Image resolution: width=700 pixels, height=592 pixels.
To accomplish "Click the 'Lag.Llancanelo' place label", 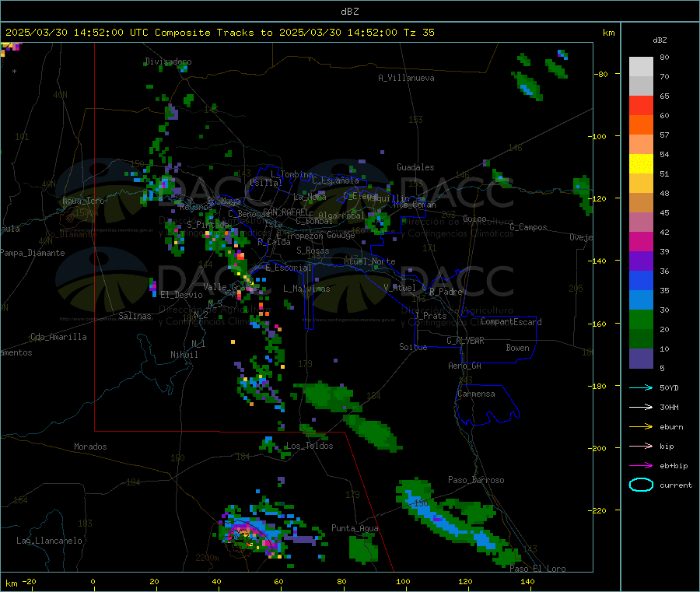I will point(49,541).
